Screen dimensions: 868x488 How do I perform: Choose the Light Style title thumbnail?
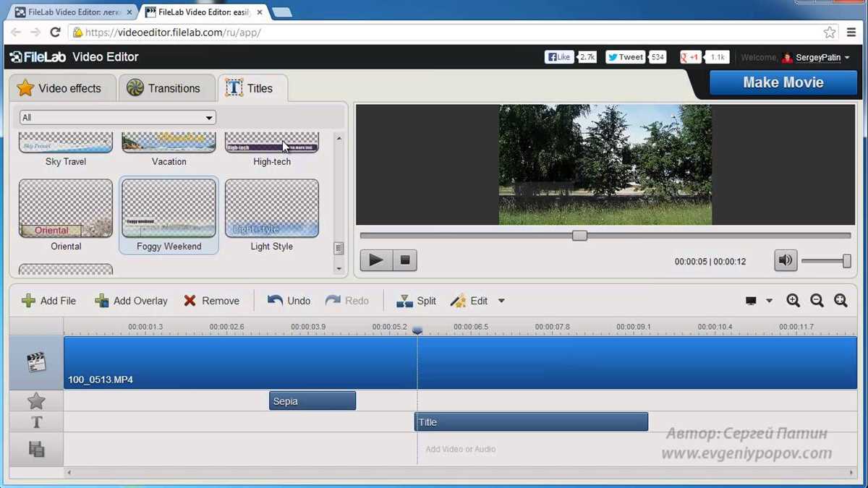272,209
